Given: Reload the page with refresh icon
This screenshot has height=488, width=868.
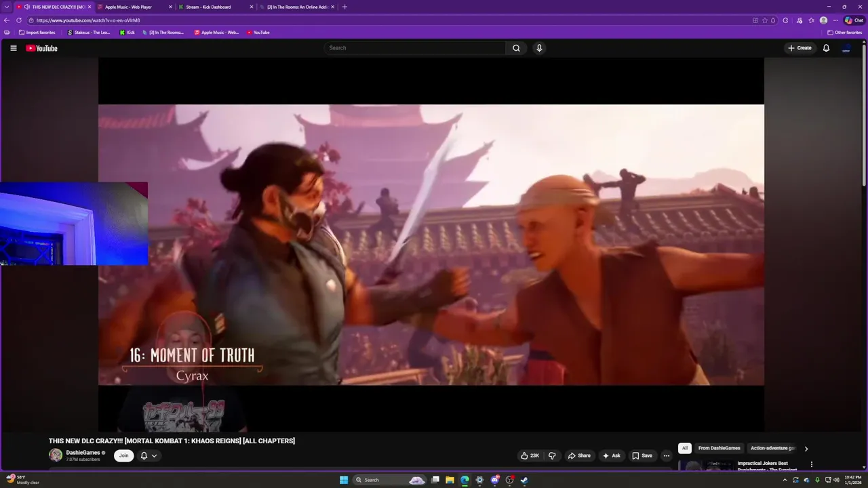Looking at the screenshot, I should [x=19, y=20].
